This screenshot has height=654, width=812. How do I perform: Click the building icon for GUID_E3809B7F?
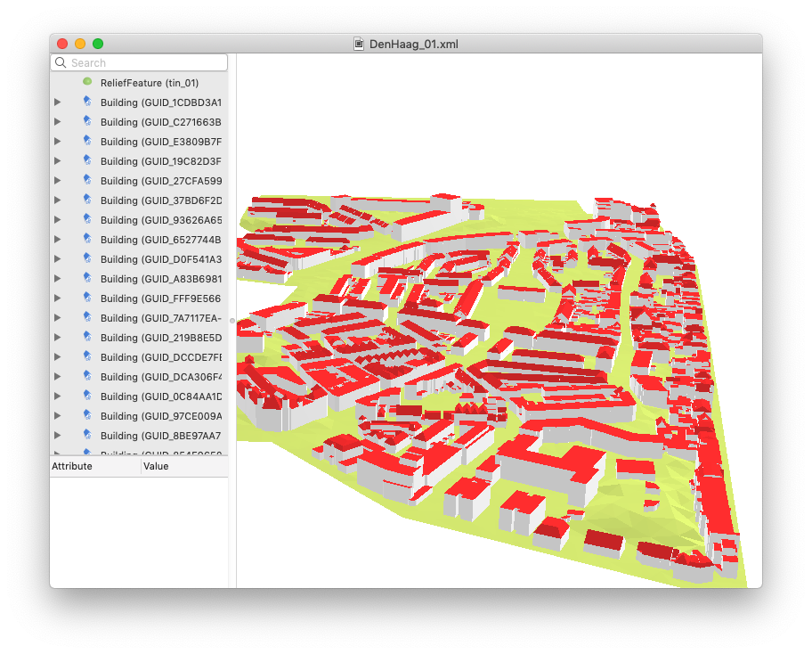click(x=87, y=141)
